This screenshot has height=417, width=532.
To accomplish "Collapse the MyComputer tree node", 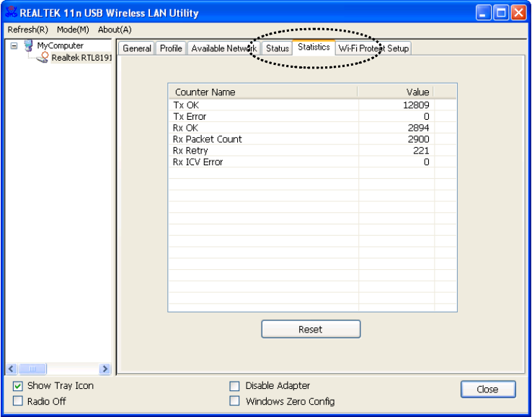I will click(14, 45).
